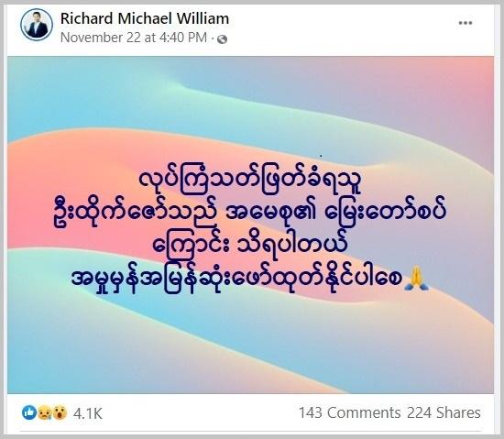Open the pastel gradient post image

251,225
